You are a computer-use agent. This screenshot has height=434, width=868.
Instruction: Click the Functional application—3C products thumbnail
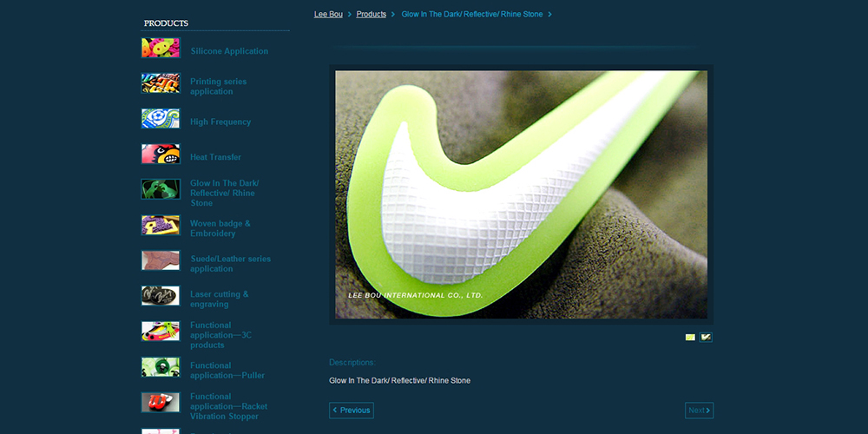pos(161,331)
